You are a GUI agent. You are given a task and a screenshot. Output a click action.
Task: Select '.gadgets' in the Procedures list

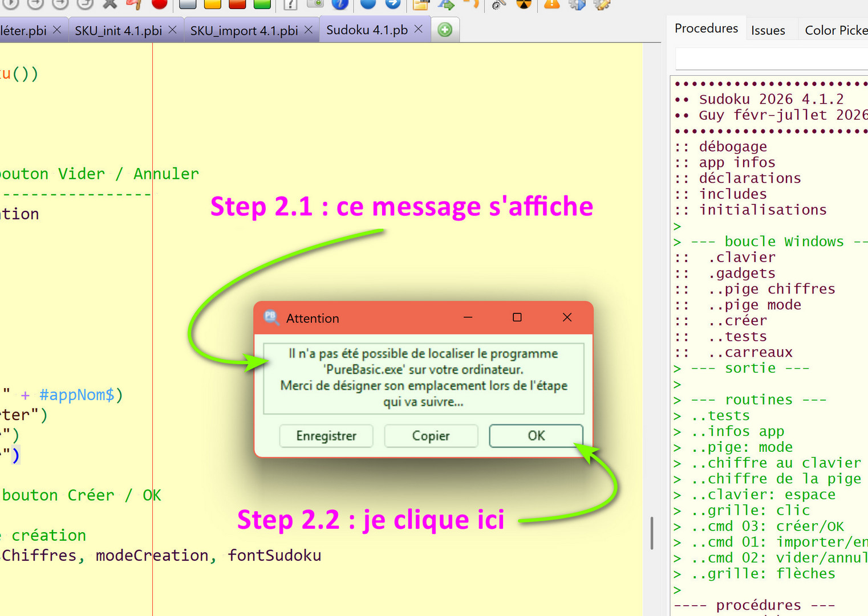point(741,274)
